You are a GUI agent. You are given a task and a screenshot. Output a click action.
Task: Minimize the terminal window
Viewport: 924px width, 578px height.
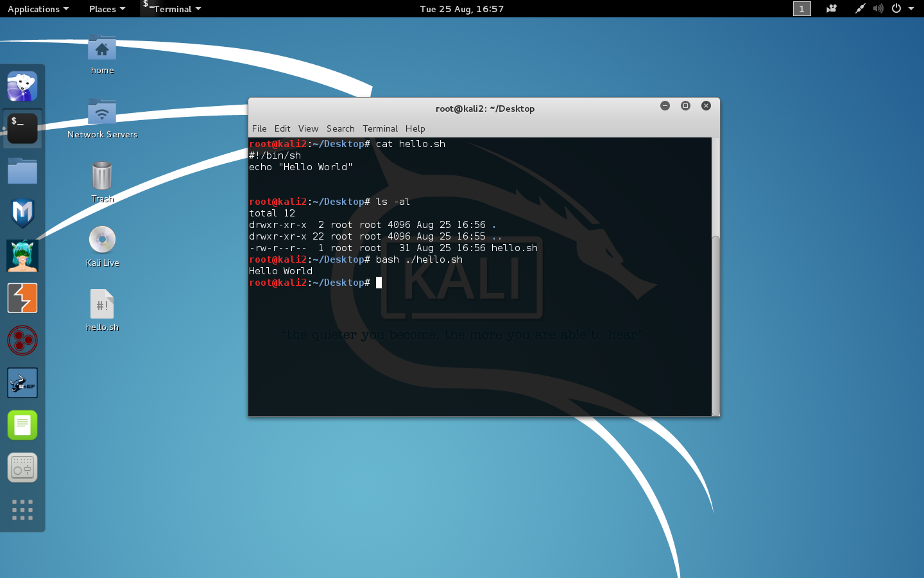point(665,106)
